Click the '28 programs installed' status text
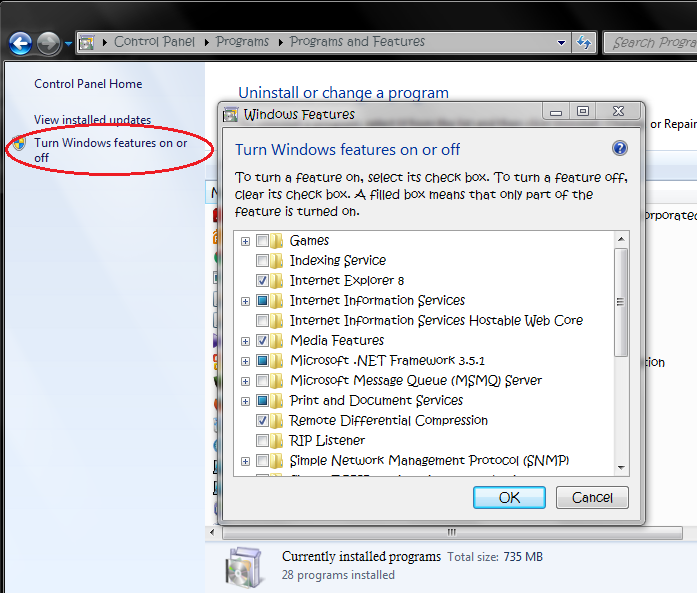The image size is (697, 593). (x=338, y=575)
